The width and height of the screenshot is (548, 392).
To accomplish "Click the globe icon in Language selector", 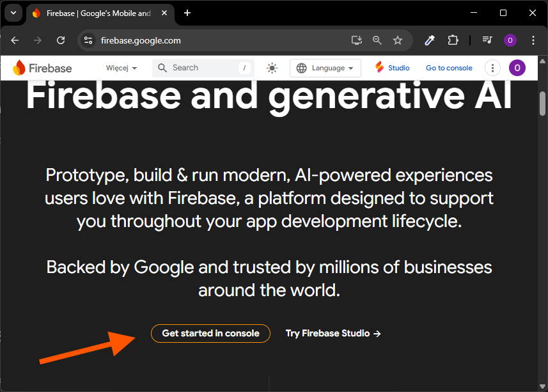I will pyautogui.click(x=301, y=68).
